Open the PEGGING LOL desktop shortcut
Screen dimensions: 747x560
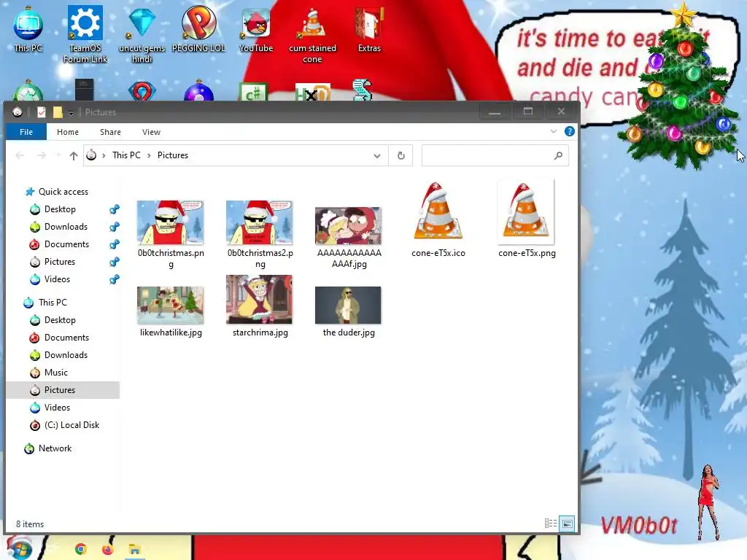(x=198, y=28)
